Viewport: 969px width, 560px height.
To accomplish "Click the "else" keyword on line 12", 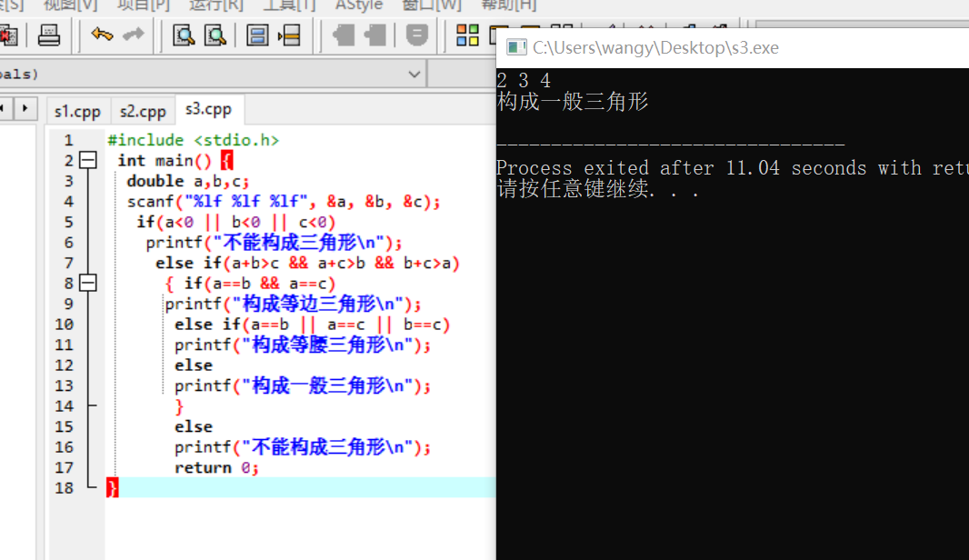I will point(194,365).
